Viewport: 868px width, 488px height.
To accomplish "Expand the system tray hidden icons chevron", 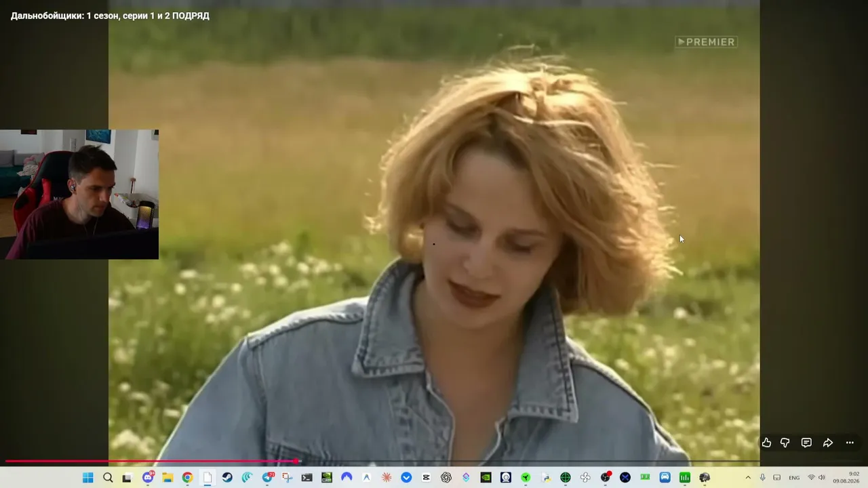I will (748, 478).
